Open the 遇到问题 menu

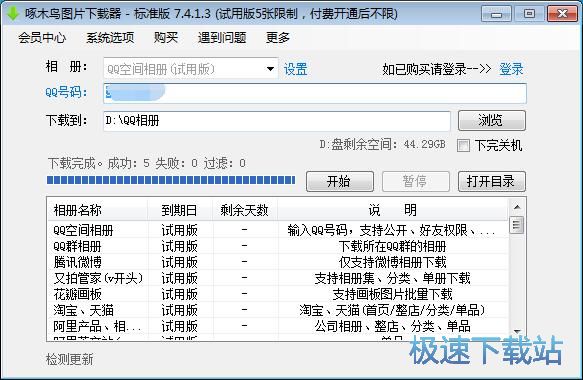coord(222,38)
